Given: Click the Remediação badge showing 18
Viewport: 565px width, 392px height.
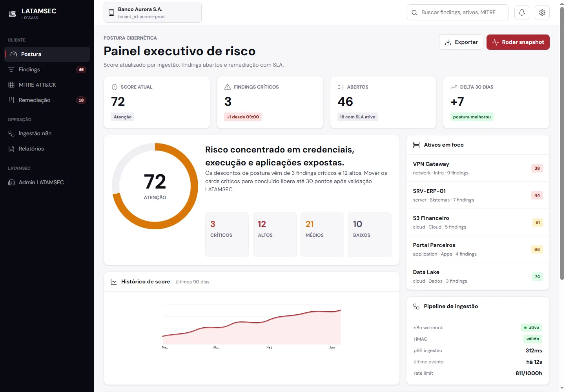Looking at the screenshot, I should point(81,100).
